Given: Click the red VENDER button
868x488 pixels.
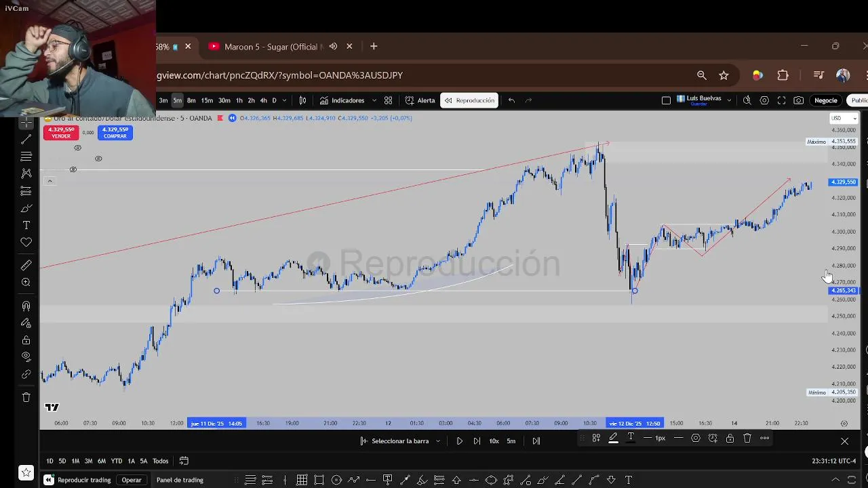Looking at the screenshot, I should pos(61,133).
